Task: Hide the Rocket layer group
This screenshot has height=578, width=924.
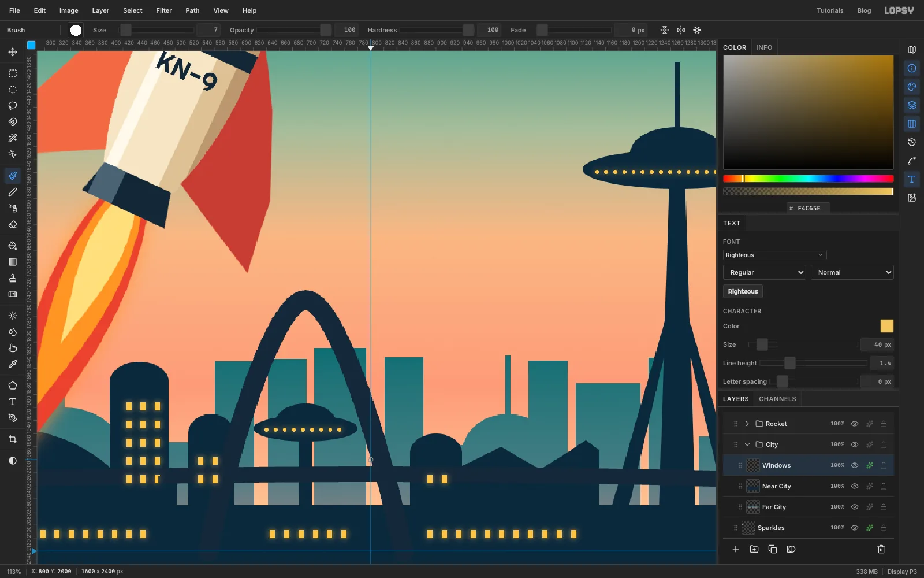Action: point(855,424)
